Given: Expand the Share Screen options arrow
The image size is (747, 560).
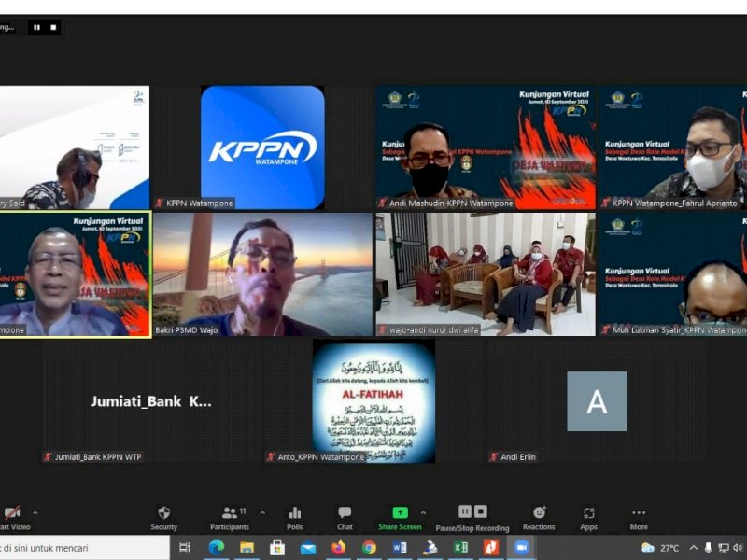Looking at the screenshot, I should tap(423, 512).
